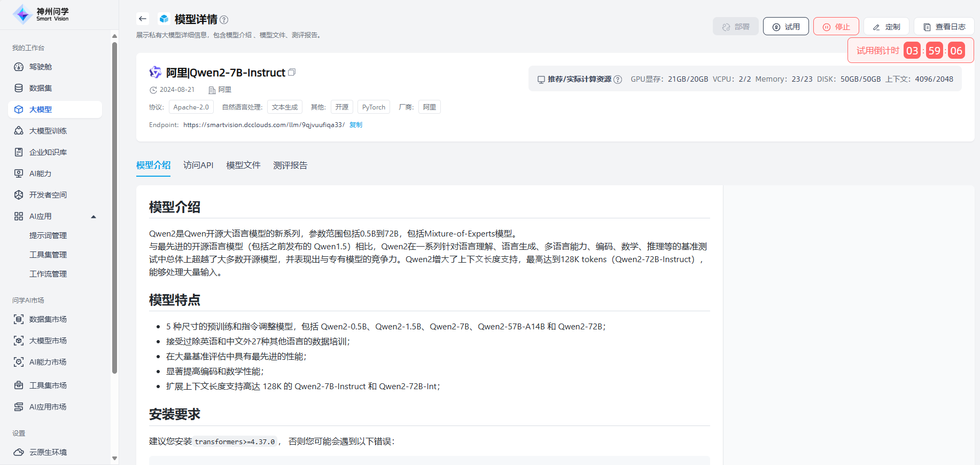This screenshot has width=980, height=465.
Task: Select 提示词管理 under AI应用
Action: coord(48,235)
